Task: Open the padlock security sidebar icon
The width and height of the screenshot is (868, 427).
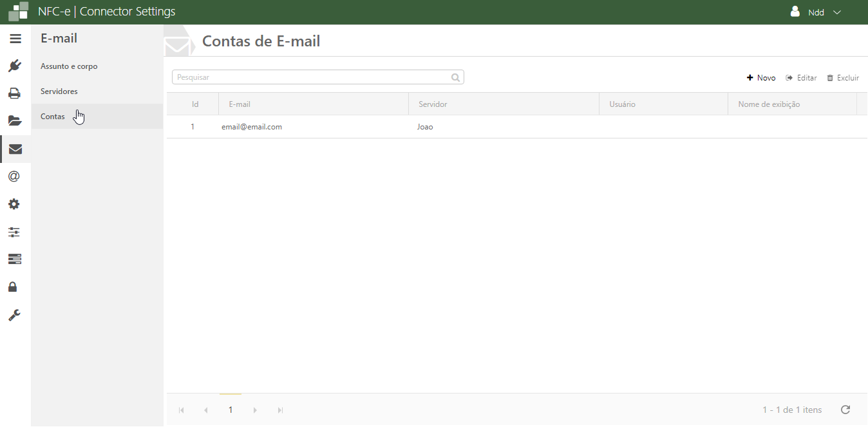Action: point(13,287)
